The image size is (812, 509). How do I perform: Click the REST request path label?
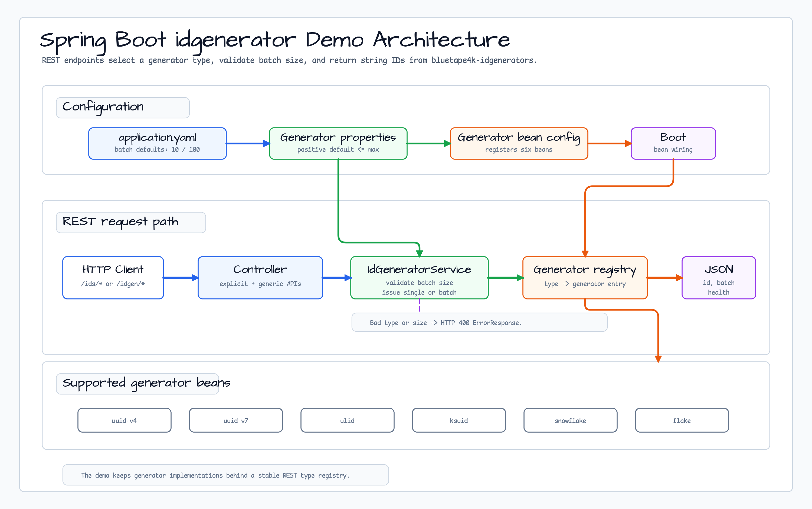point(131,223)
